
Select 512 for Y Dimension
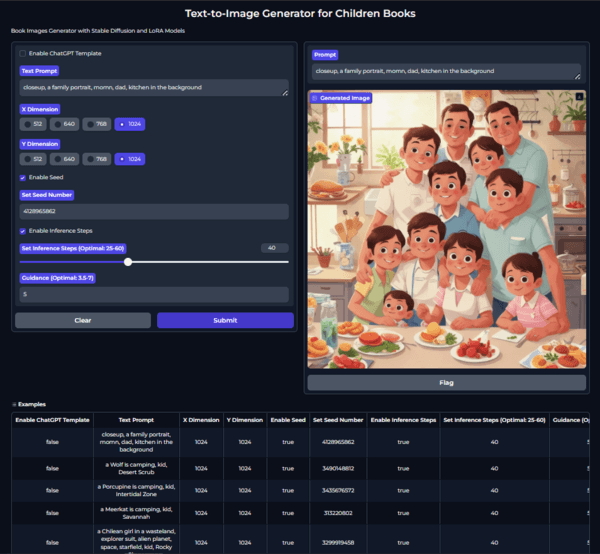[33, 159]
